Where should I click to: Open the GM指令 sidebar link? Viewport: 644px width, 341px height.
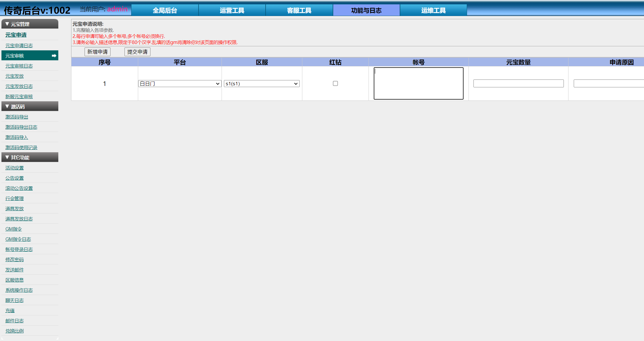click(x=13, y=229)
